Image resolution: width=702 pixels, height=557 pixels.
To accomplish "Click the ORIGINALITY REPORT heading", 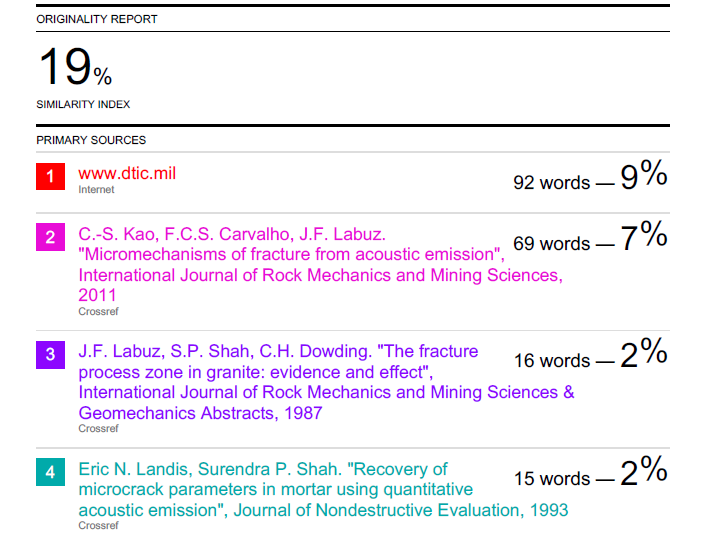I will (x=97, y=19).
